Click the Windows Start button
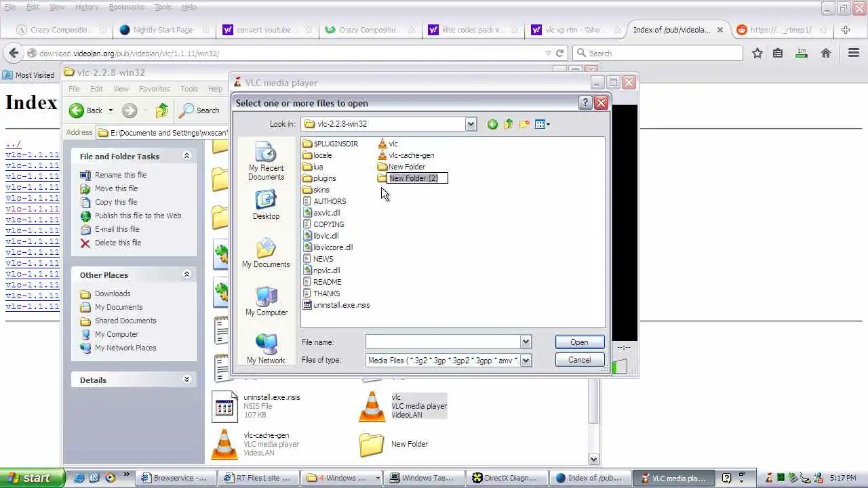Image resolution: width=868 pixels, height=488 pixels. 32,478
